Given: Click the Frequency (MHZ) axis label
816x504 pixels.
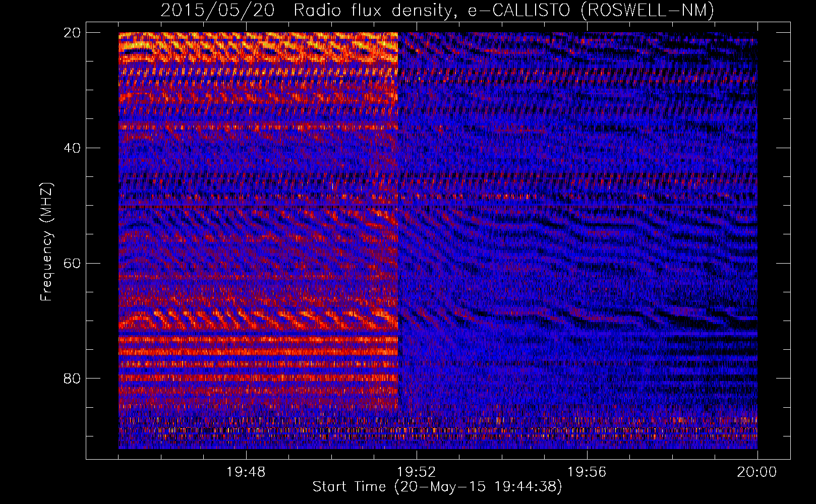Looking at the screenshot, I should pos(46,242).
